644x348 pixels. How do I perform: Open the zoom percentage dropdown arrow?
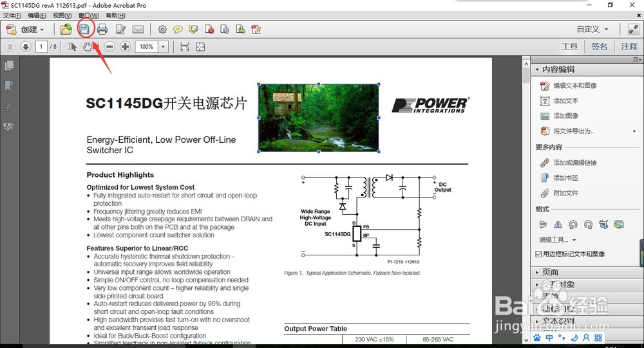click(x=164, y=47)
